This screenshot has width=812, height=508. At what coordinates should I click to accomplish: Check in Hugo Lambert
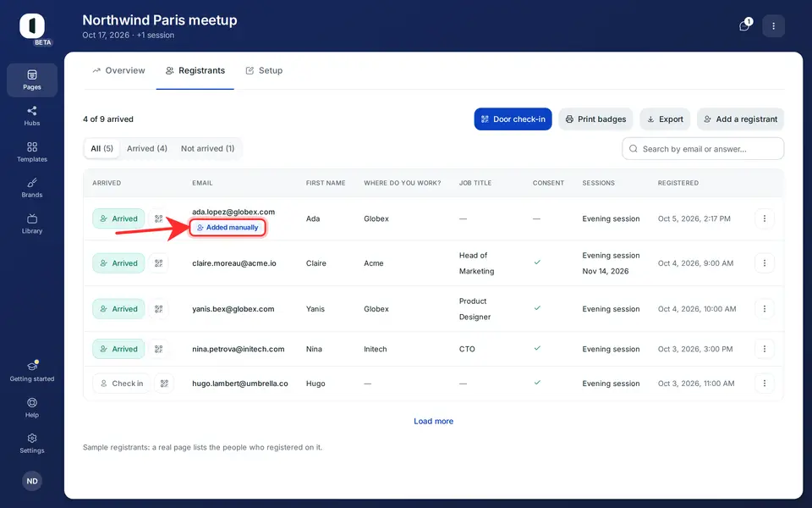pos(121,384)
